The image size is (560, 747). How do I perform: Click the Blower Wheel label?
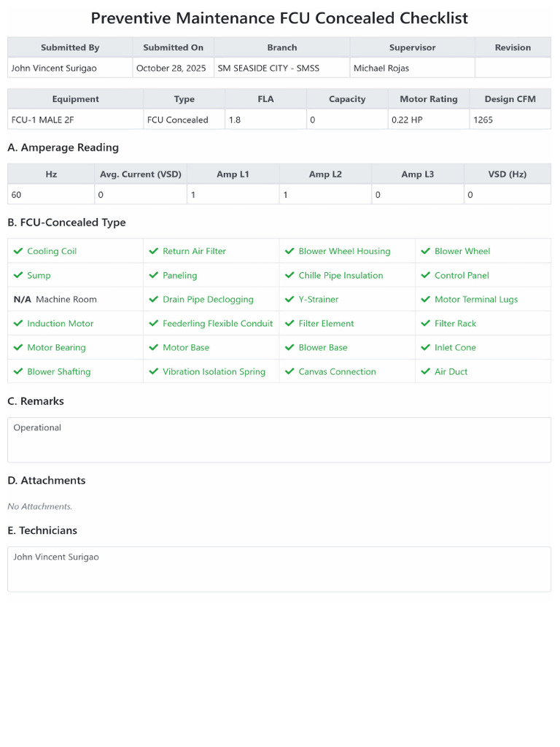(x=462, y=251)
